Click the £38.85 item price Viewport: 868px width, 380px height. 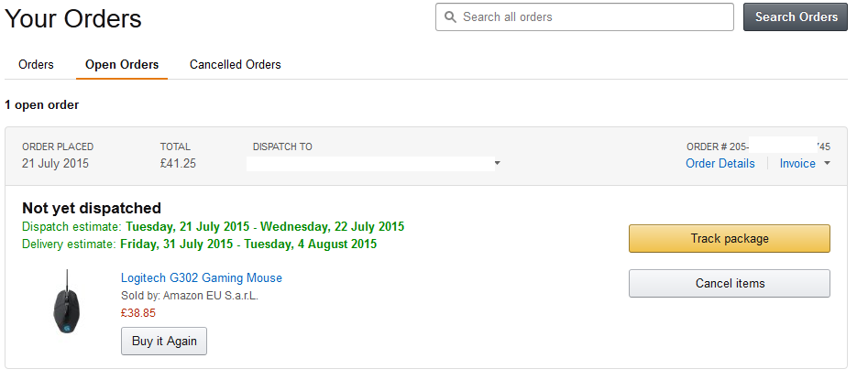[x=138, y=312]
